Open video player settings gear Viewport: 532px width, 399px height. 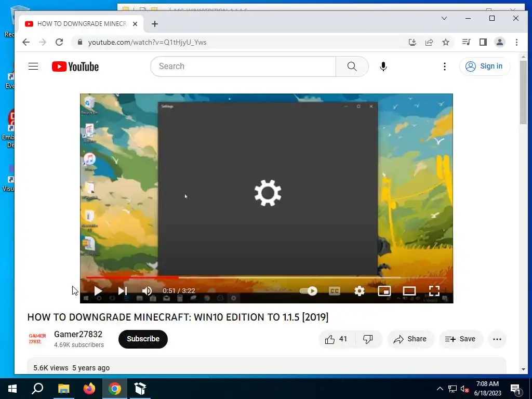(x=360, y=291)
